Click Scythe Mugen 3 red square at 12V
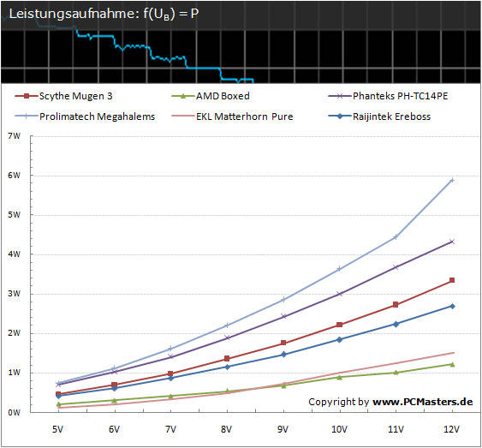Image resolution: width=482 pixels, height=448 pixels. [452, 280]
